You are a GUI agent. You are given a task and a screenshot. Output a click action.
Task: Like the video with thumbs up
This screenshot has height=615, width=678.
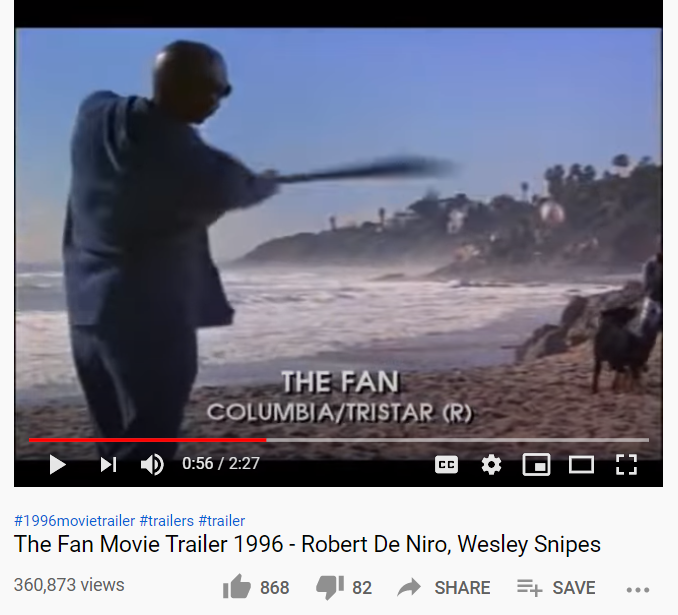[x=237, y=587]
